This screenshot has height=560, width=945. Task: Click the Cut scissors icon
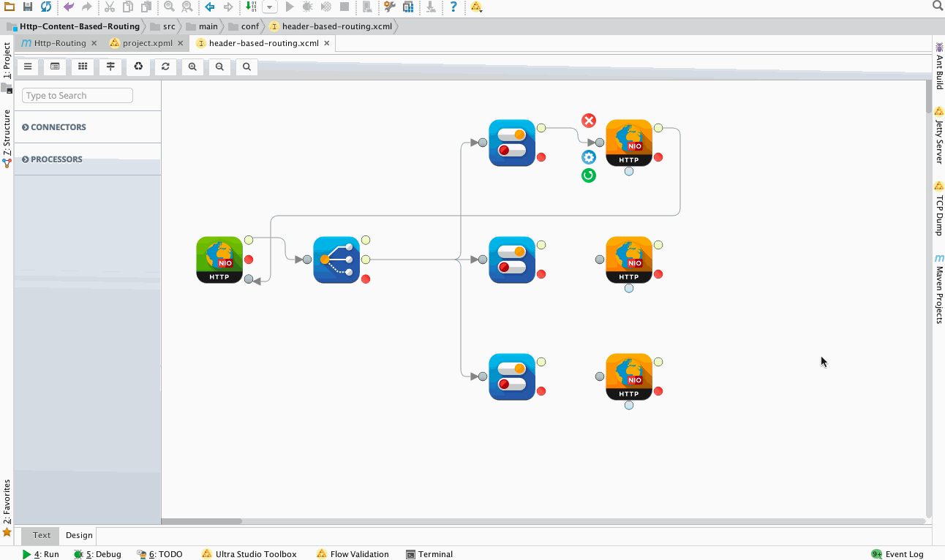pos(110,7)
